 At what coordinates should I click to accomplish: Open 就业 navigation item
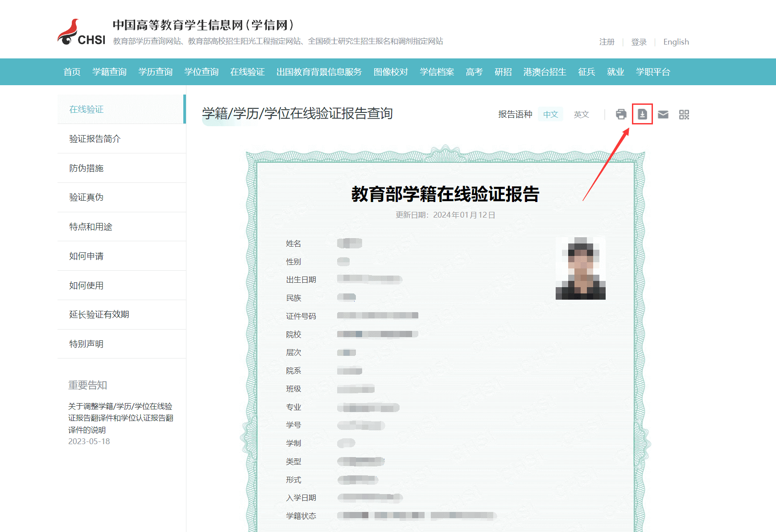click(x=615, y=72)
